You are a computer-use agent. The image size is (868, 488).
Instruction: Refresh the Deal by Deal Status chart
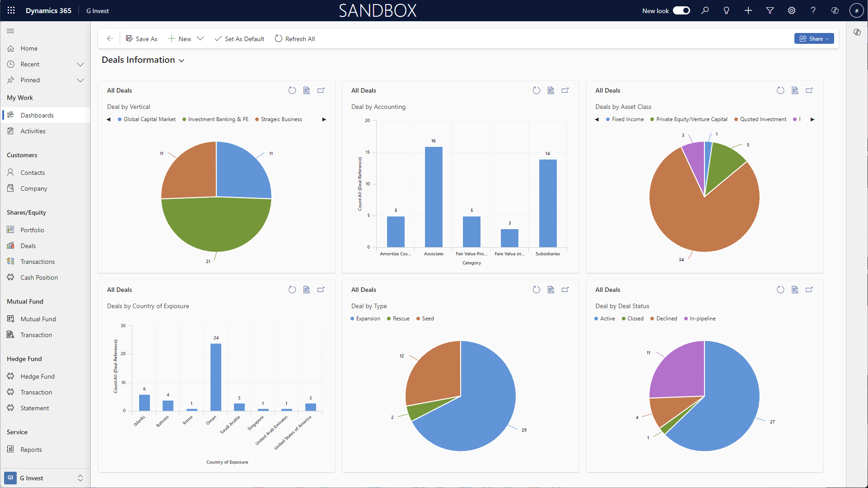coord(780,290)
